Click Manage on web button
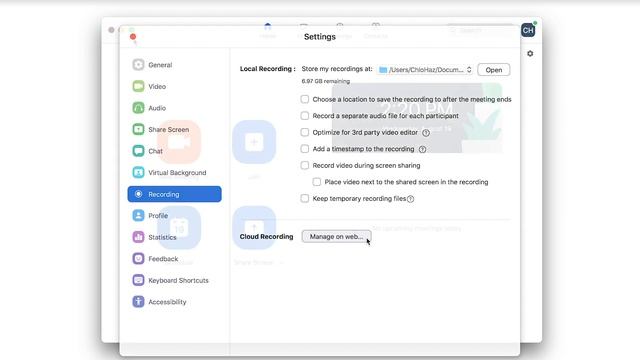 pyautogui.click(x=336, y=236)
